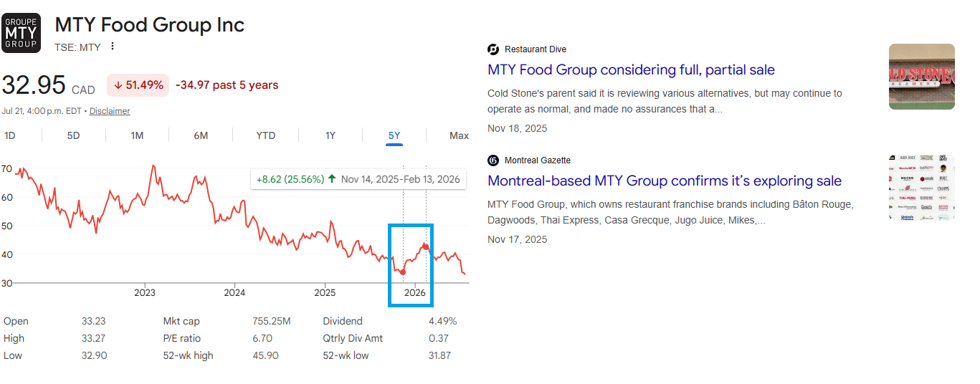Viewport: 980px width, 384px height.
Task: Select the 1D time range tab
Action: (x=10, y=135)
